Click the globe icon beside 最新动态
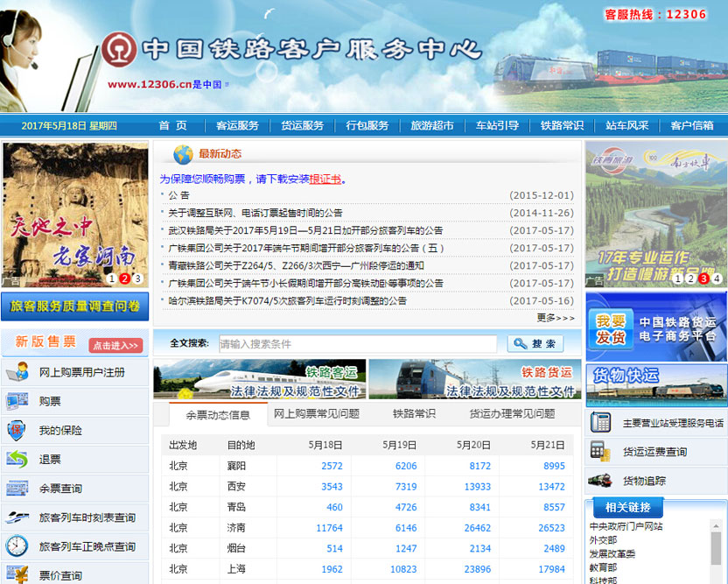Image resolution: width=728 pixels, height=584 pixels. [x=184, y=155]
